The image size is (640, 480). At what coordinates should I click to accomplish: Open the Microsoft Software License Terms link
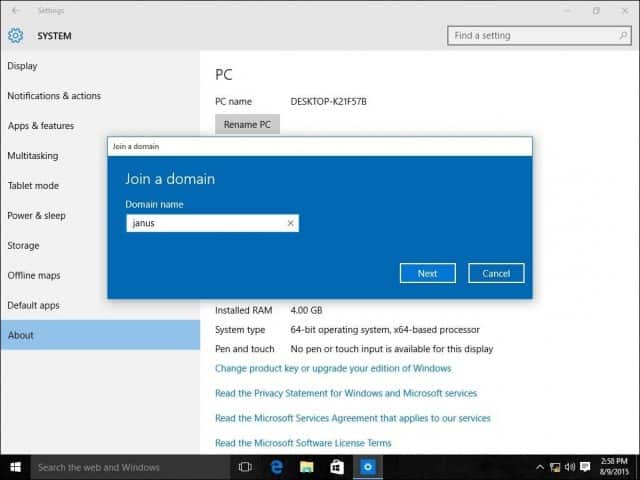[303, 443]
